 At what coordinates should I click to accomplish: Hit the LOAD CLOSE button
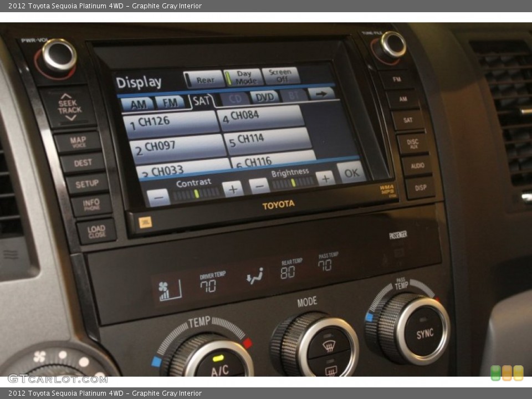coord(96,232)
